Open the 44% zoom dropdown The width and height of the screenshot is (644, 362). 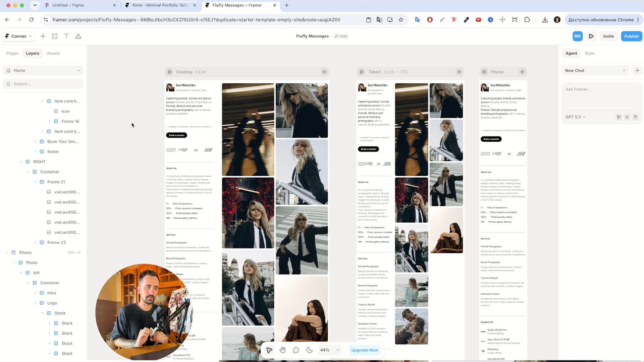pos(330,350)
